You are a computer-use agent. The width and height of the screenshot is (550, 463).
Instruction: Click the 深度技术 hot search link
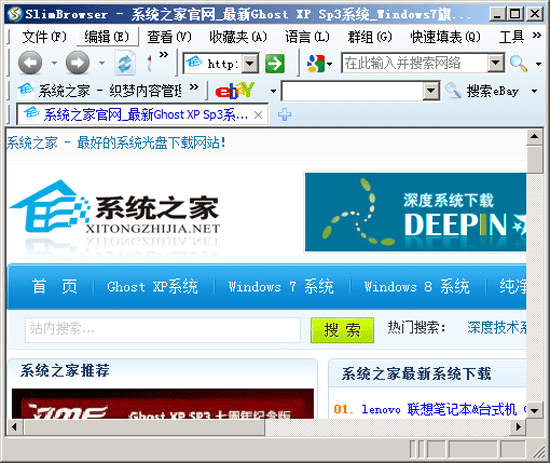497,328
